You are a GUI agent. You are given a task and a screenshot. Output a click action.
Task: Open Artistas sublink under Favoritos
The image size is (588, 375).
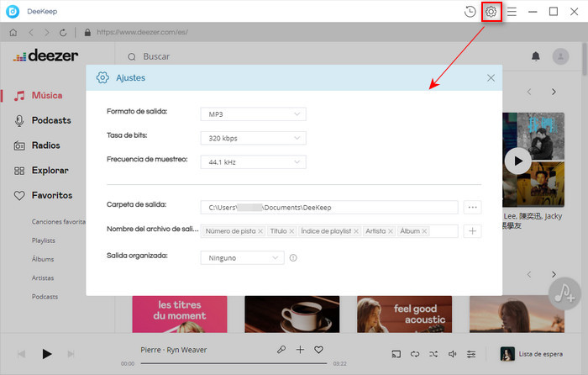point(43,278)
